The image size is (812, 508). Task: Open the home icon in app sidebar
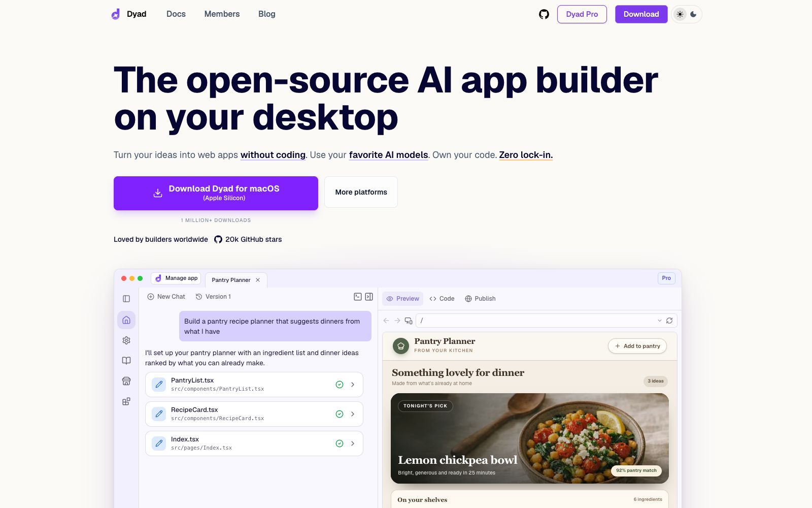126,320
